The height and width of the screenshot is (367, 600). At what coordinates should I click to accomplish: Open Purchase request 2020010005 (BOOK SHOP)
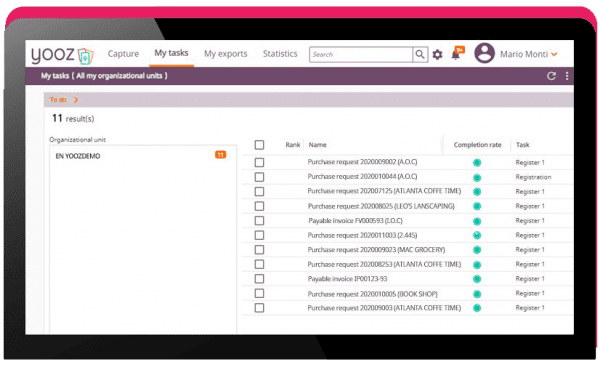pos(372,294)
